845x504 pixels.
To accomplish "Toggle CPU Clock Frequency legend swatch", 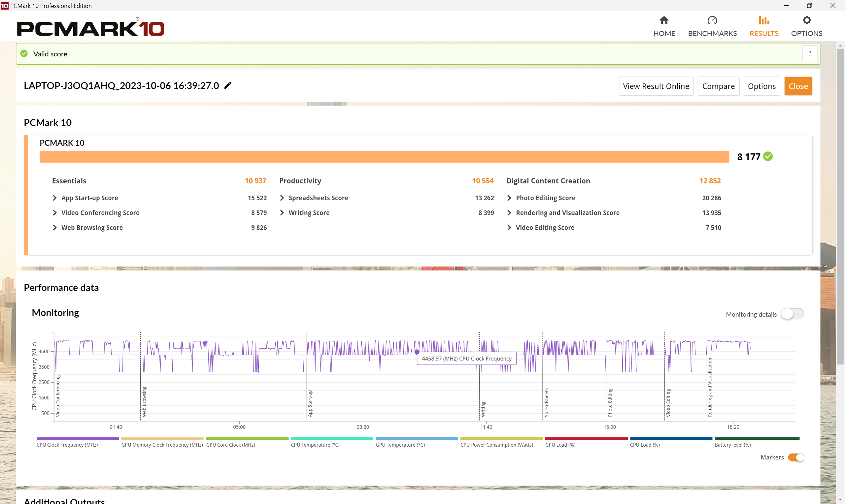I will point(78,438).
